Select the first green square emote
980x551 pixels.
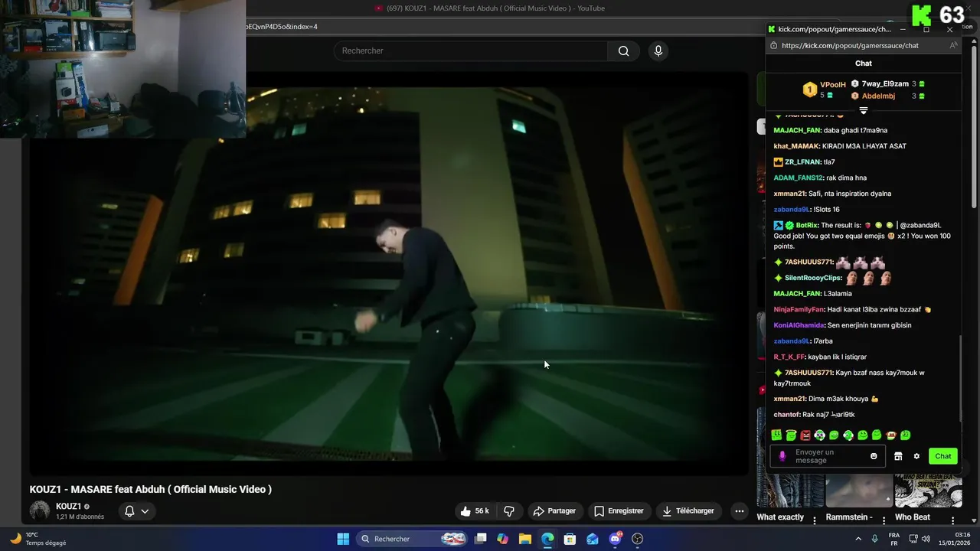tap(776, 435)
